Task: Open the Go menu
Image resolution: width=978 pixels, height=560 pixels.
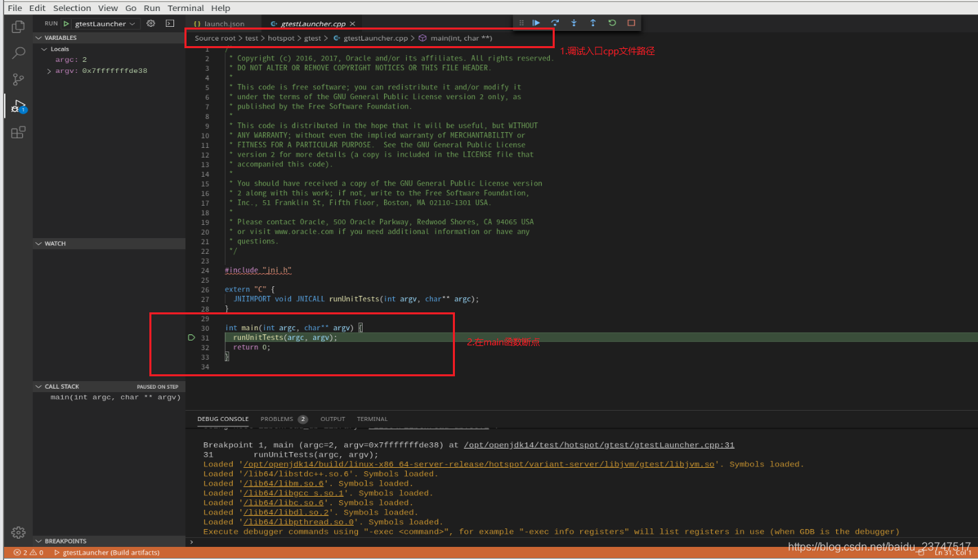Action: point(131,8)
